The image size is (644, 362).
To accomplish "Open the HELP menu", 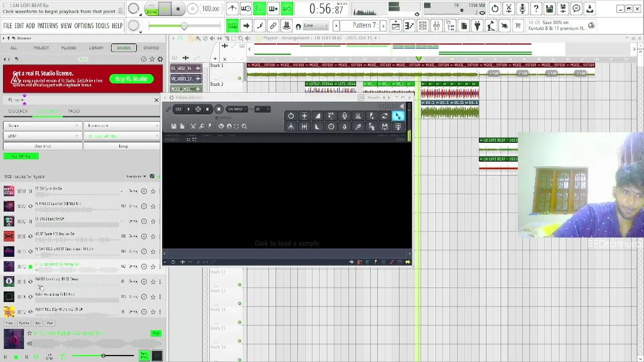I will point(117,26).
